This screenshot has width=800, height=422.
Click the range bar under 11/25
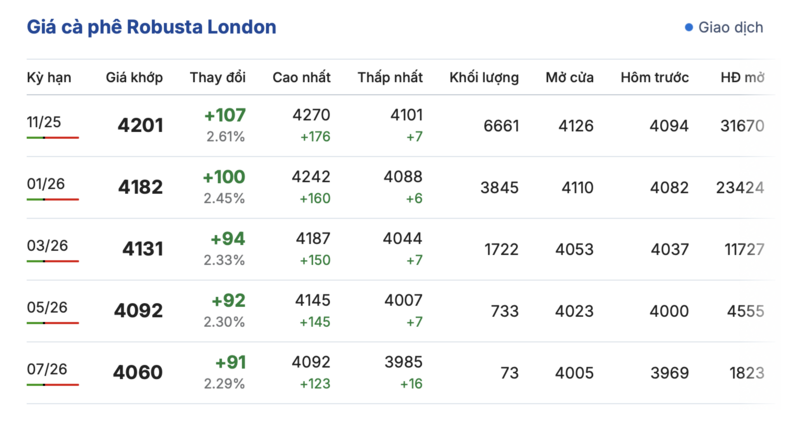pos(52,137)
